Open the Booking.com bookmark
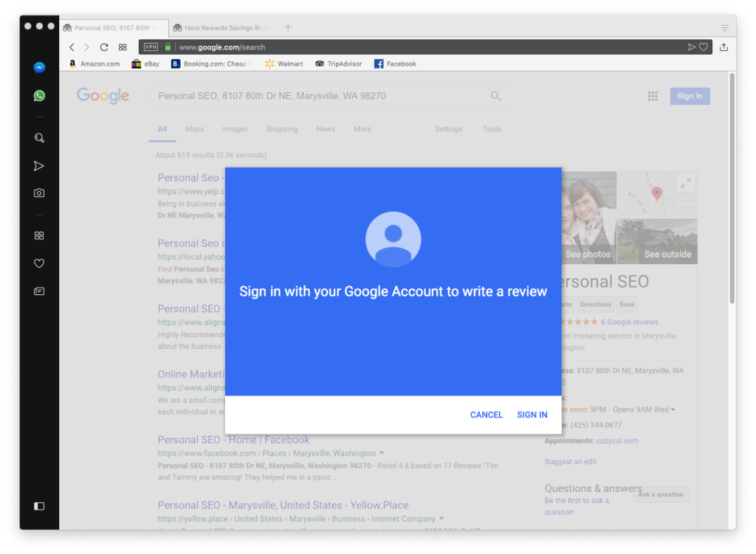This screenshot has width=756, height=554. [x=212, y=63]
